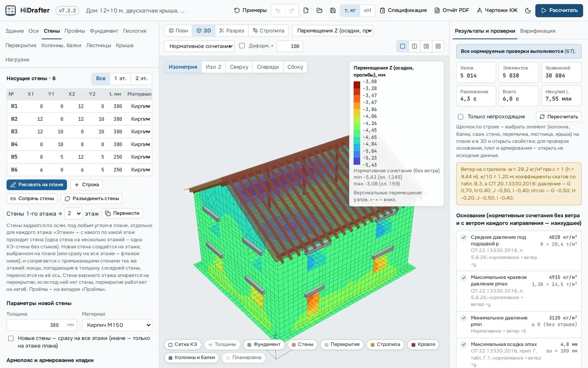
Task: Toggle dark mode moon icon
Action: pos(528,10)
